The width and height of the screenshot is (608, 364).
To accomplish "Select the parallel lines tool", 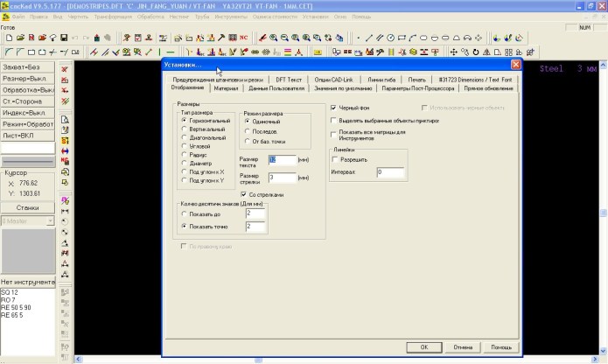I will pyautogui.click(x=380, y=38).
